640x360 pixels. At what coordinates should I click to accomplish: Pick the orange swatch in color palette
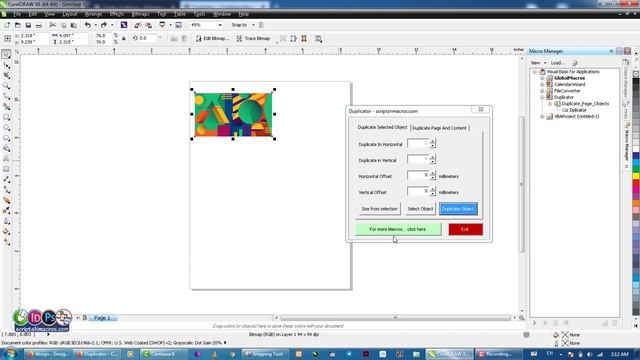click(636, 203)
